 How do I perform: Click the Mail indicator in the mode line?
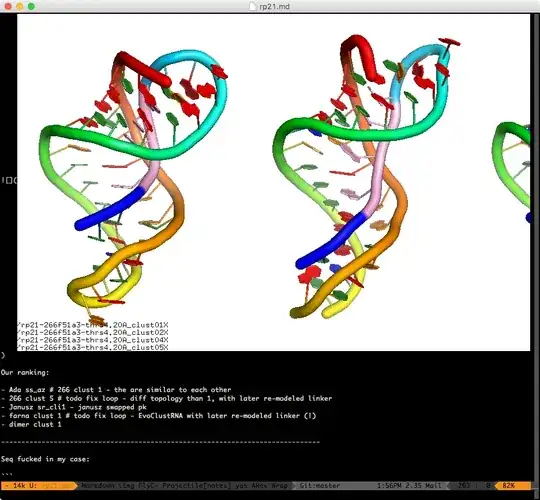click(x=433, y=486)
